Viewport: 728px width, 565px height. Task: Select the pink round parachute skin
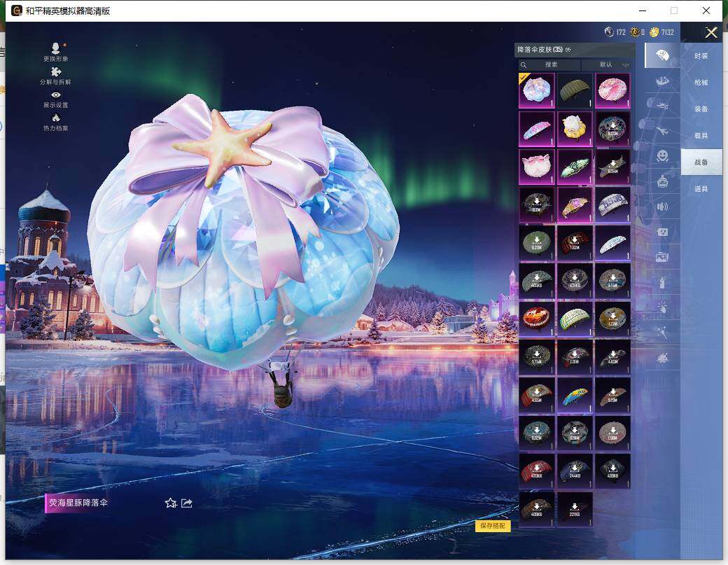point(612,90)
